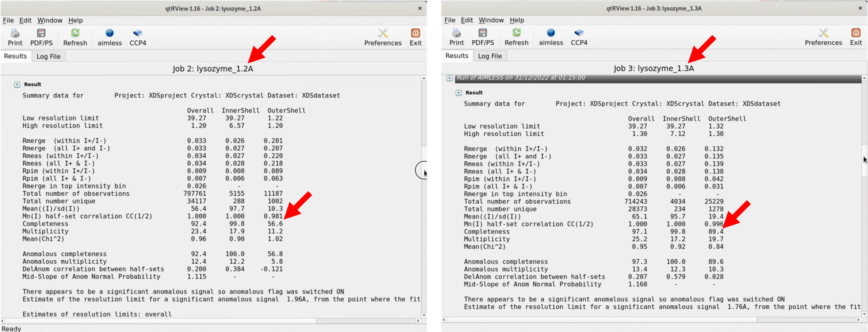The height and width of the screenshot is (332, 868).
Task: Click OuterShell CC(1/2) value 0.981 in Job 2
Action: click(x=273, y=216)
